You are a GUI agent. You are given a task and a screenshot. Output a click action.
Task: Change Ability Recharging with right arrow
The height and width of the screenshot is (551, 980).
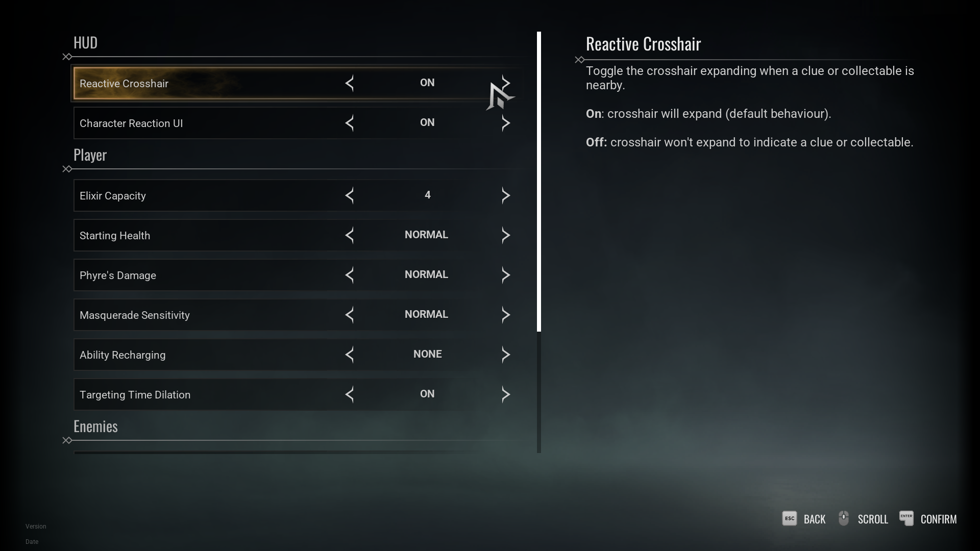pos(505,355)
